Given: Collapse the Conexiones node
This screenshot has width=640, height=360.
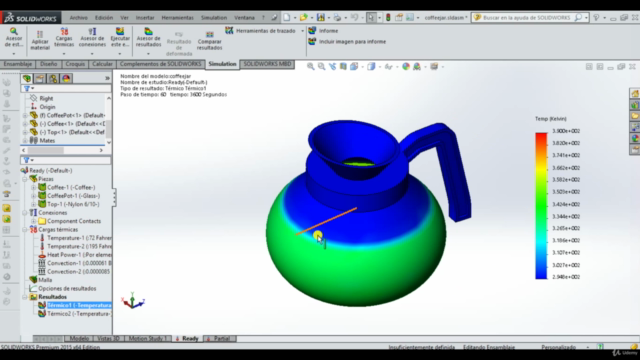Looking at the screenshot, I should (x=25, y=213).
